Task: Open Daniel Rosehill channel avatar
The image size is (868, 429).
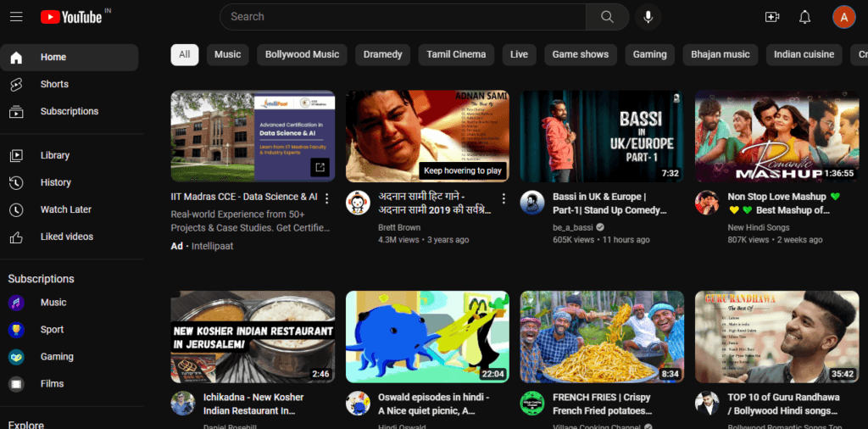Action: click(183, 403)
